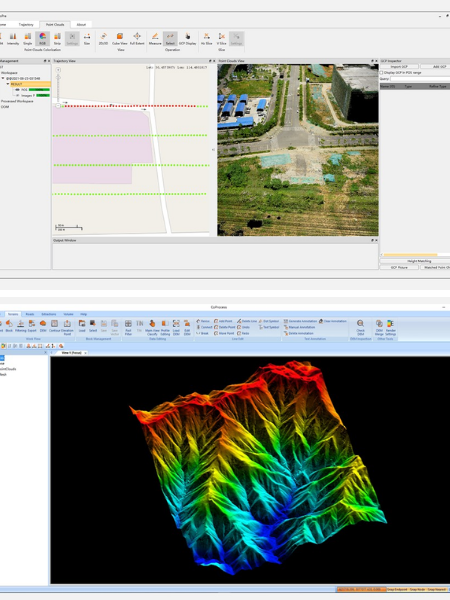The width and height of the screenshot is (450, 600).
Task: Click Filtering icon in lower ribbon
Action: (x=21, y=326)
